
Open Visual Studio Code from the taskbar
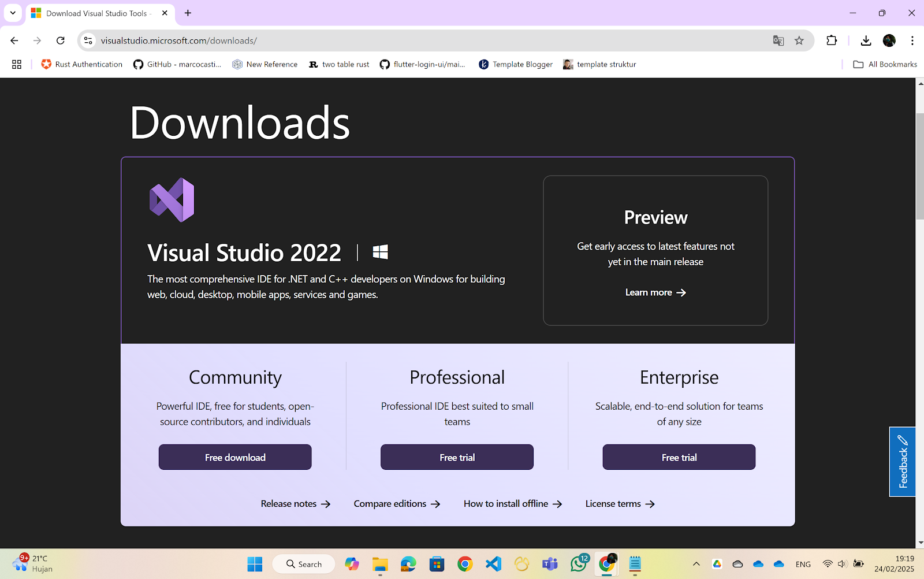[493, 564]
